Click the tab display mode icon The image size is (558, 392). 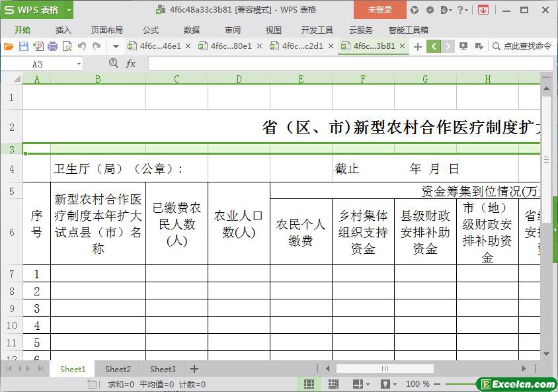[463, 46]
